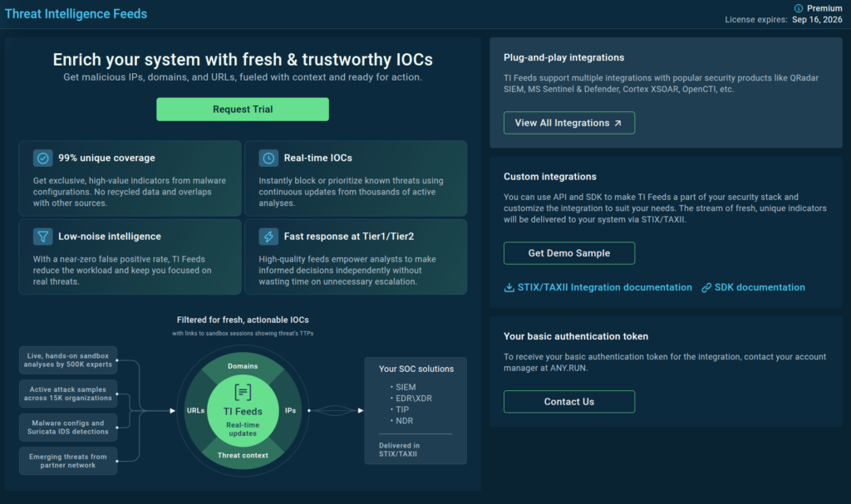Select the URLs segment in the diagram
Viewport: 851px width, 504px height.
[x=196, y=410]
